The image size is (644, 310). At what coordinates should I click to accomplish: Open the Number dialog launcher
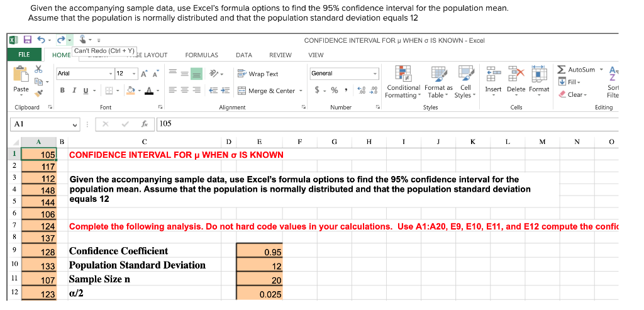[x=377, y=107]
